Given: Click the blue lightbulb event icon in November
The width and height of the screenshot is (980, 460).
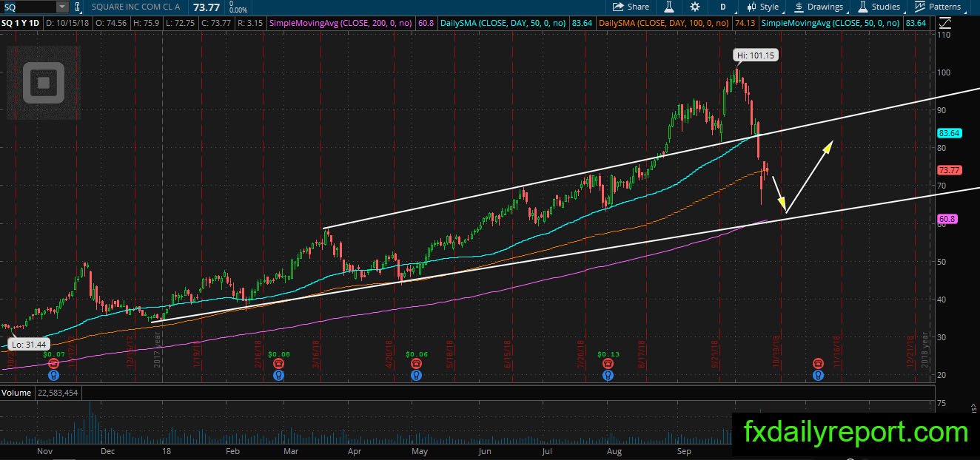Looking at the screenshot, I should click(53, 375).
